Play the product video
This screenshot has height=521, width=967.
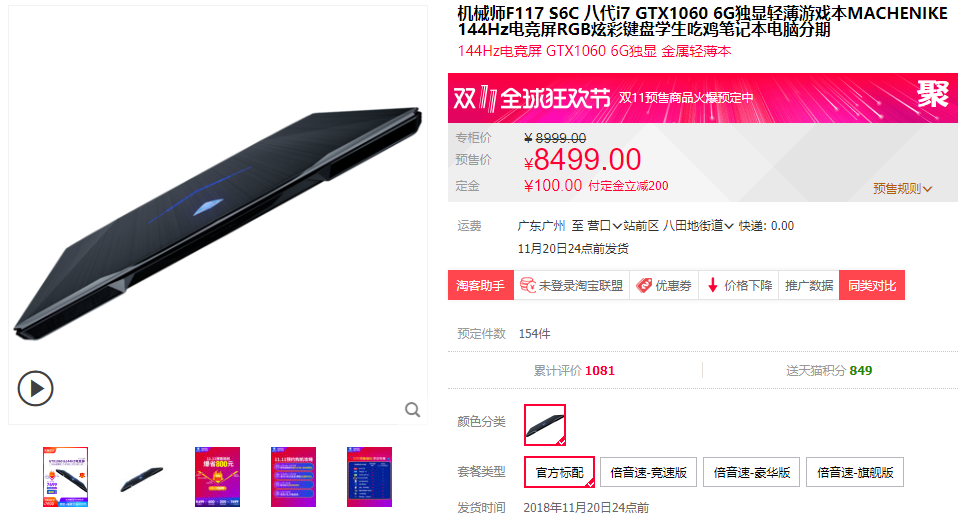coord(35,388)
